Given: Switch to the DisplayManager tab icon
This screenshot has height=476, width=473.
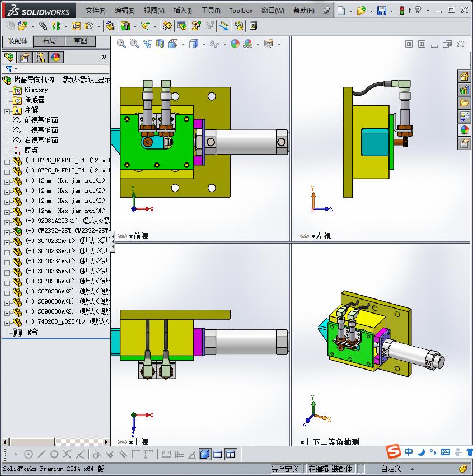Looking at the screenshot, I should (x=56, y=57).
